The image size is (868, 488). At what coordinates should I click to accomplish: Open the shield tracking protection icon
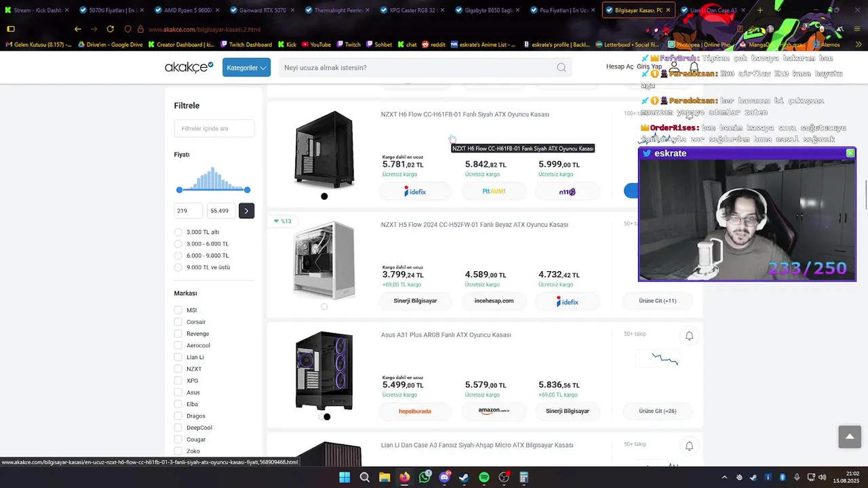click(127, 29)
